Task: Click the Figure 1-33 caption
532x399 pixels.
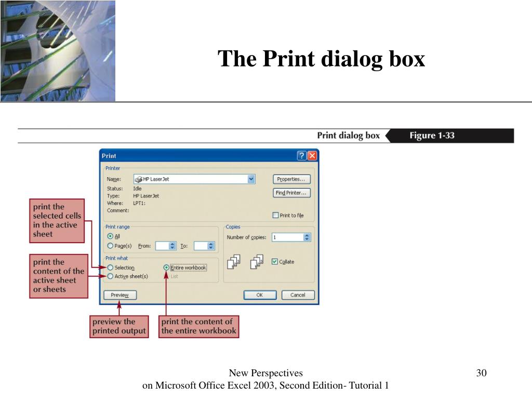Action: pyautogui.click(x=432, y=136)
